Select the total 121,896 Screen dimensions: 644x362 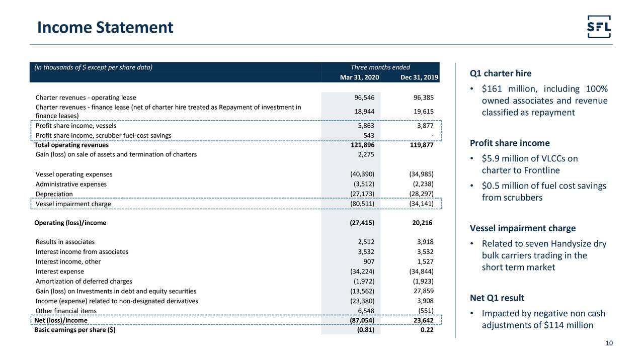(x=362, y=145)
